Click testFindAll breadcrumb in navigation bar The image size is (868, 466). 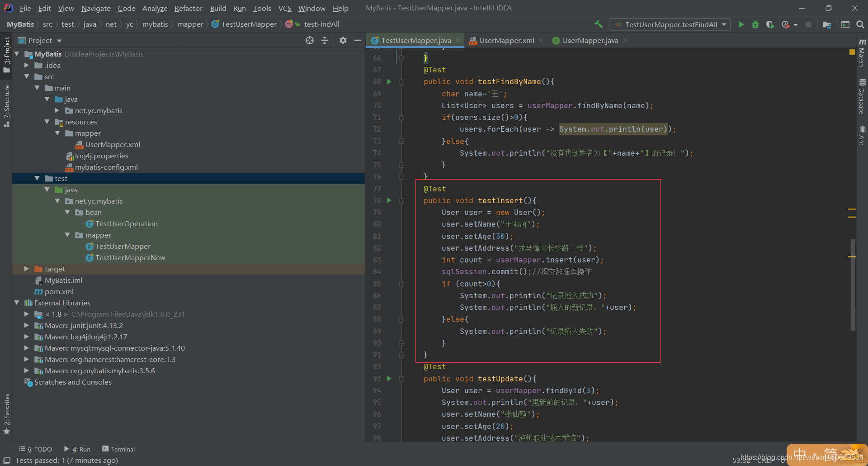tap(321, 24)
